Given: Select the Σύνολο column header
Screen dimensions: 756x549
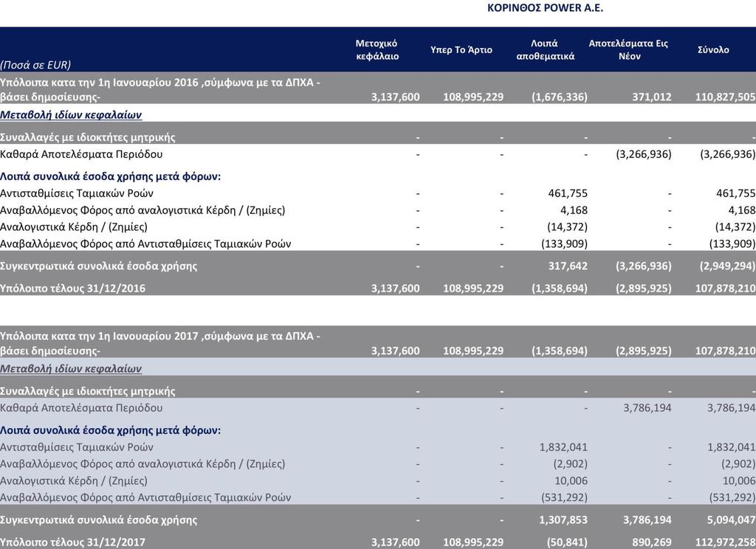Looking at the screenshot, I should click(x=713, y=49).
